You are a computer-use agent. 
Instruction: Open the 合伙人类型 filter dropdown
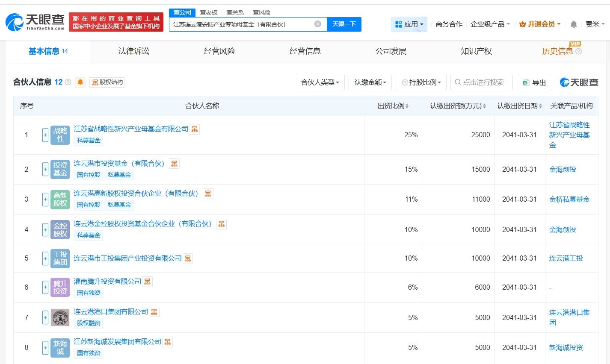[320, 82]
